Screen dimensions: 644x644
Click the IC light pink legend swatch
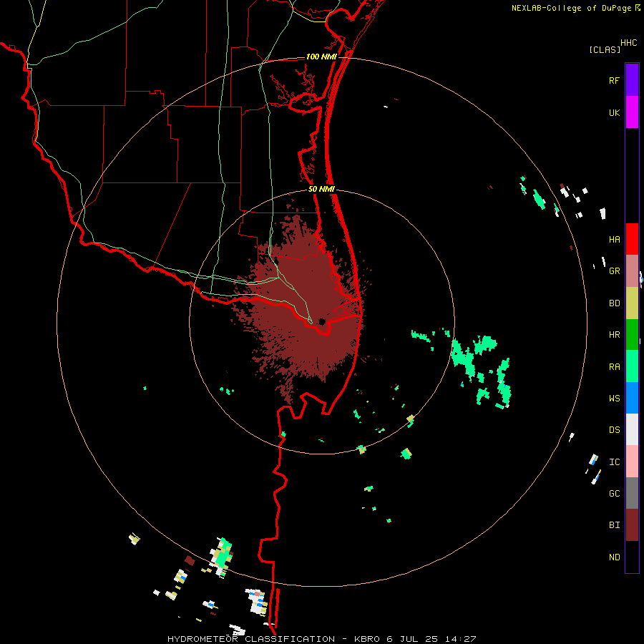[632, 462]
